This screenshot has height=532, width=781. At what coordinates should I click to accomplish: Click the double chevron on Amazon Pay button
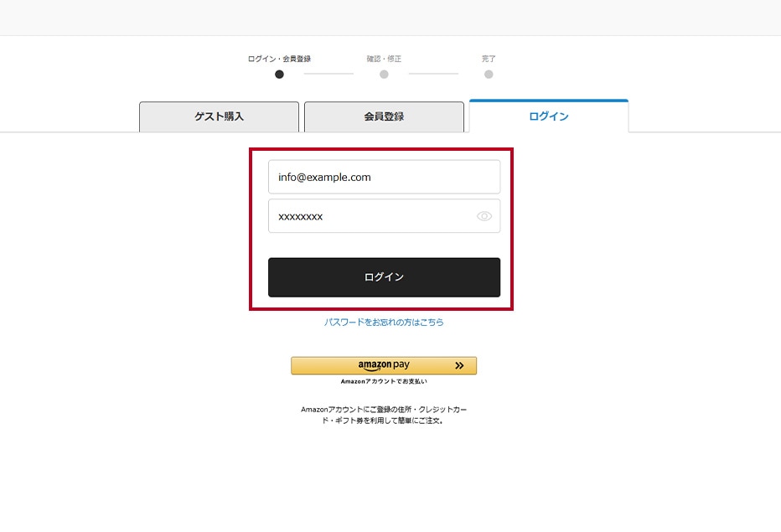[x=459, y=366]
